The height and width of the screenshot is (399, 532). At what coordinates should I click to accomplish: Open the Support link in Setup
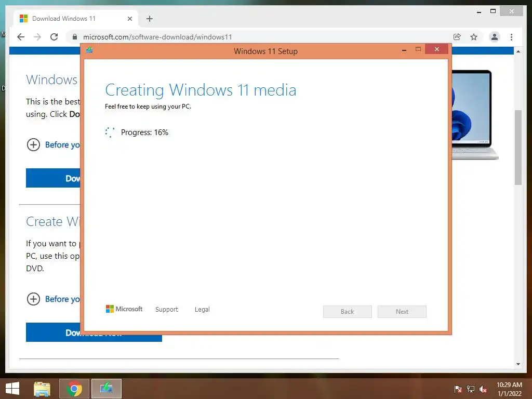[167, 310]
